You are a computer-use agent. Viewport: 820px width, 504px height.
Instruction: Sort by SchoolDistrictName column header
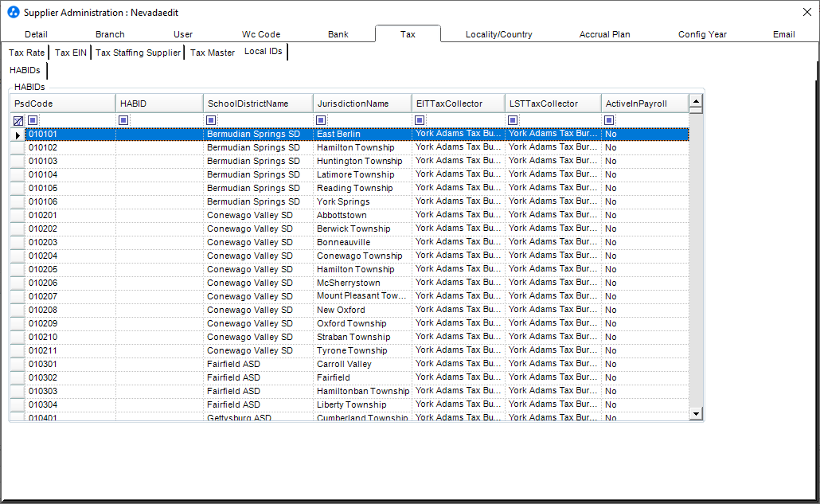[x=259, y=104]
